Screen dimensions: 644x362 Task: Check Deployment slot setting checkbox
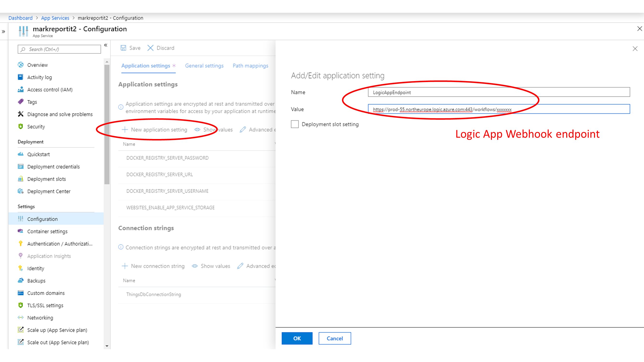295,124
